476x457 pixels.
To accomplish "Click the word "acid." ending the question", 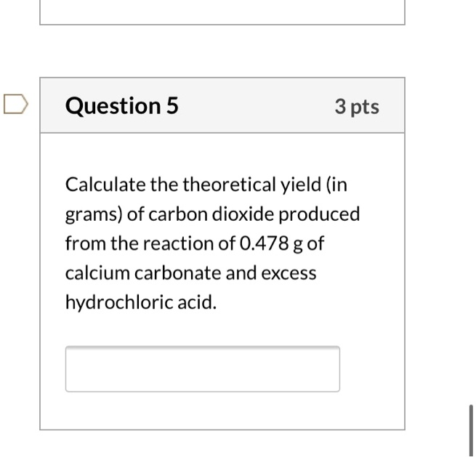I will point(197,303).
